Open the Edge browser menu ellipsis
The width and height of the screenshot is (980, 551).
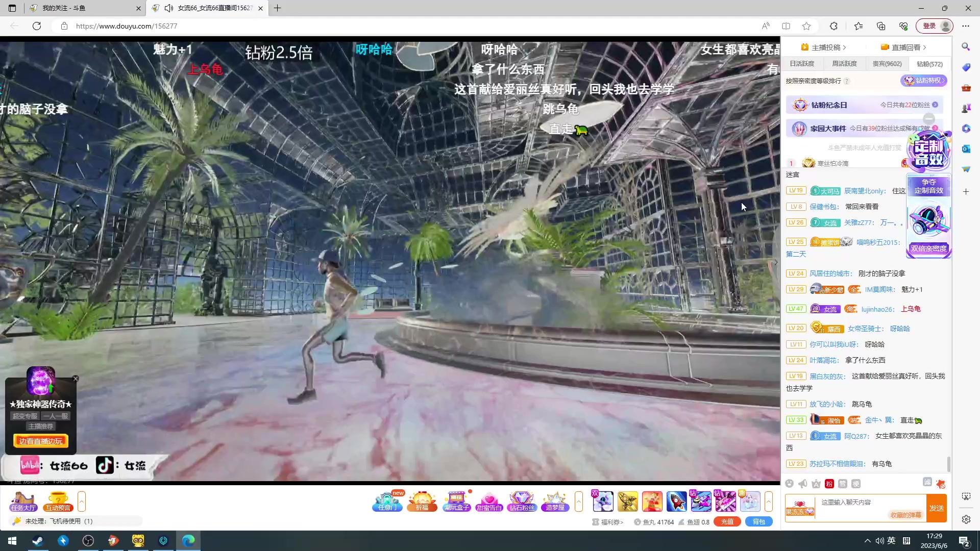pos(966,26)
